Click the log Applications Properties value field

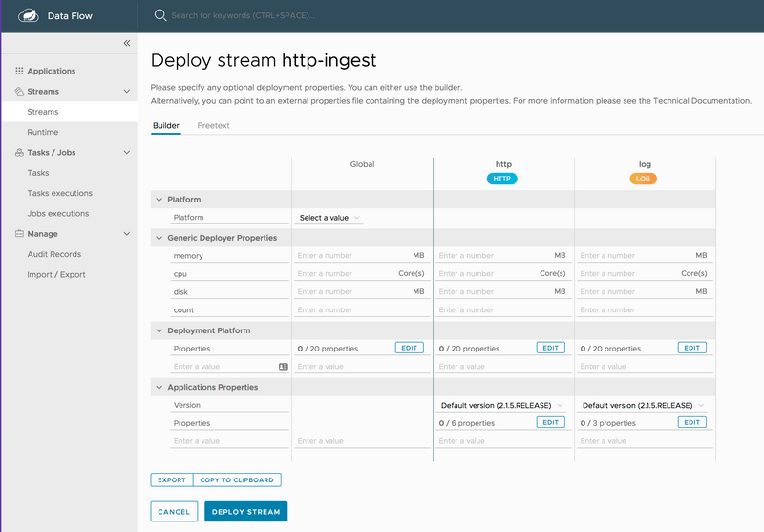644,441
